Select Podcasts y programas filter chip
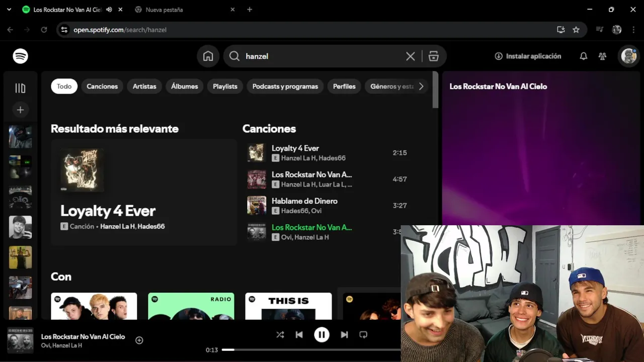Screen dimensions: 644x362 pos(285,86)
